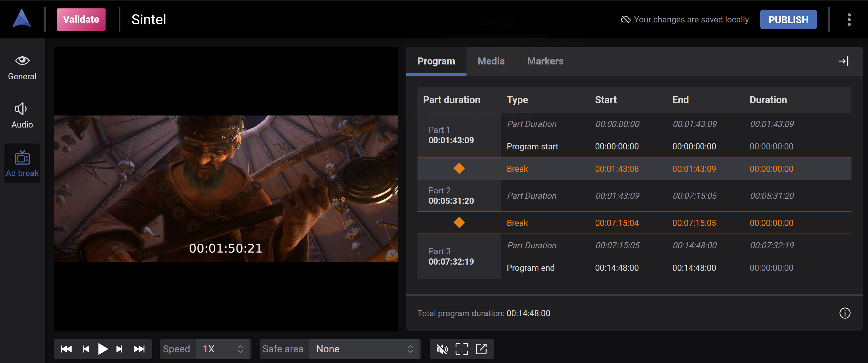Jump to the end of the video
868x363 pixels.
pos(139,349)
